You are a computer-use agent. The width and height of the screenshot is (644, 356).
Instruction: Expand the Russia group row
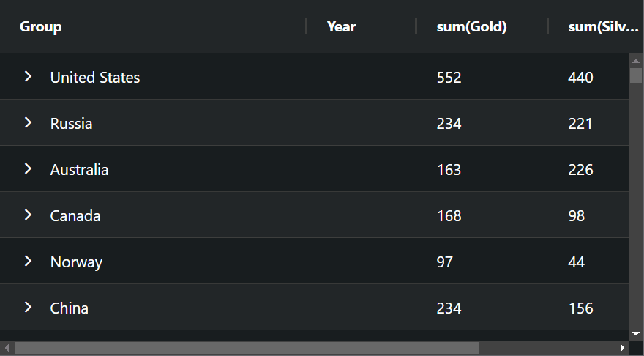click(x=28, y=122)
